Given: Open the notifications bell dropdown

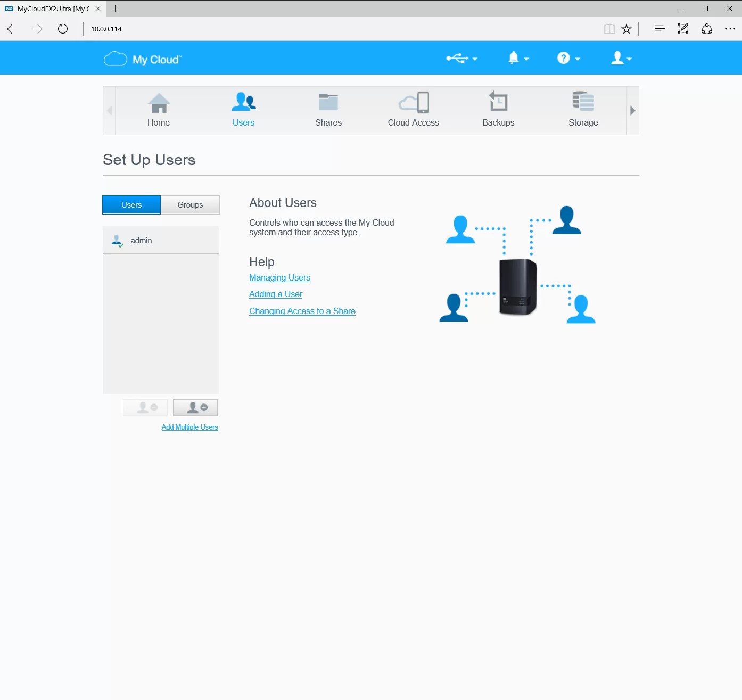Looking at the screenshot, I should pyautogui.click(x=518, y=58).
